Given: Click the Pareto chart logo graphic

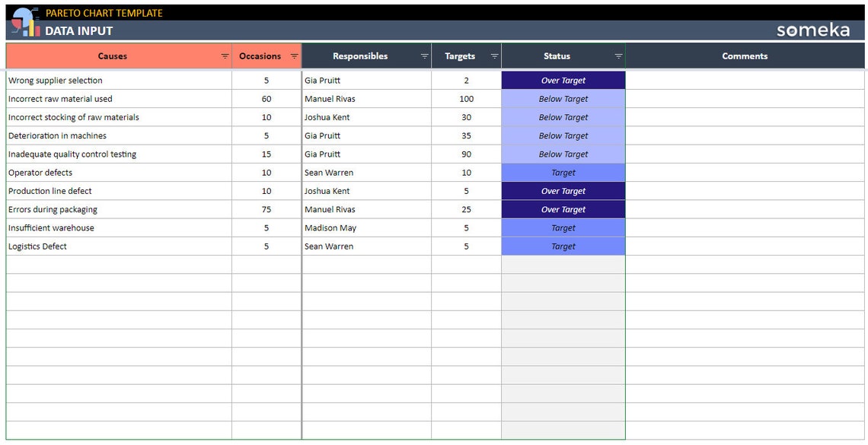Looking at the screenshot, I should coord(24,22).
